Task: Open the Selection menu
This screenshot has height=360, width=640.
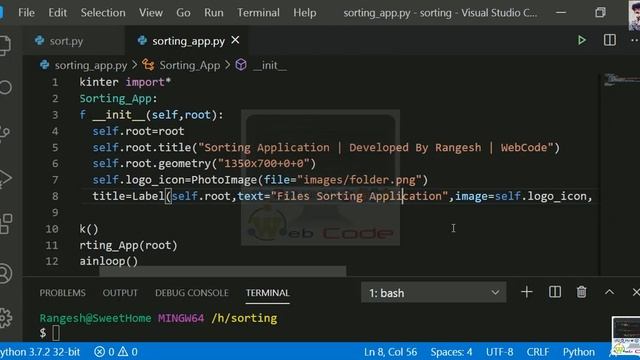Action: click(x=103, y=13)
